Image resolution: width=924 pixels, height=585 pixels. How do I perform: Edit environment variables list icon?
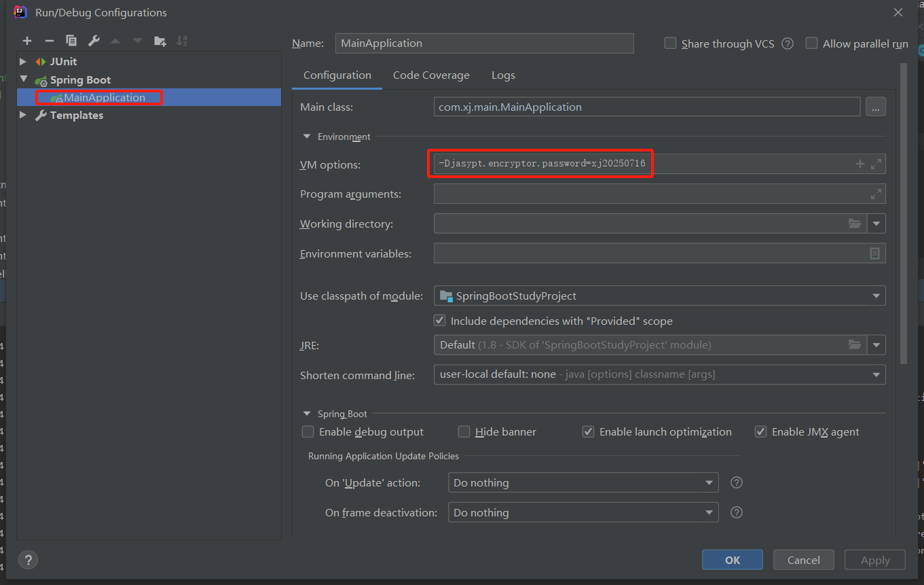point(875,253)
